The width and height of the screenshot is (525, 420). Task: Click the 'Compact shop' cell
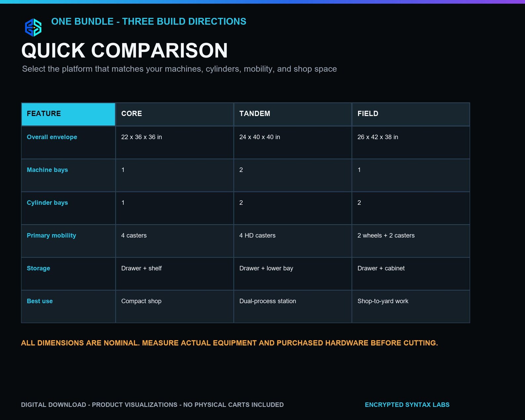pyautogui.click(x=175, y=307)
